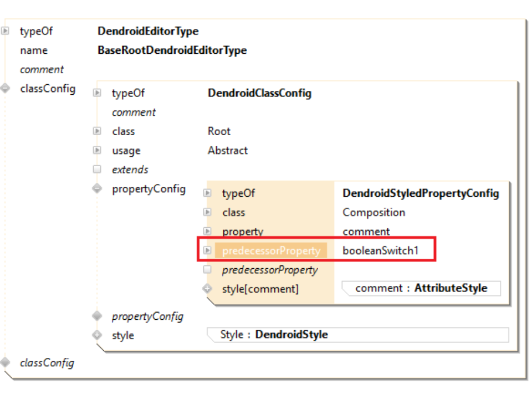The width and height of the screenshot is (532, 399).
Task: Click the BaseRootDendroidEditorType name value
Action: click(172, 50)
